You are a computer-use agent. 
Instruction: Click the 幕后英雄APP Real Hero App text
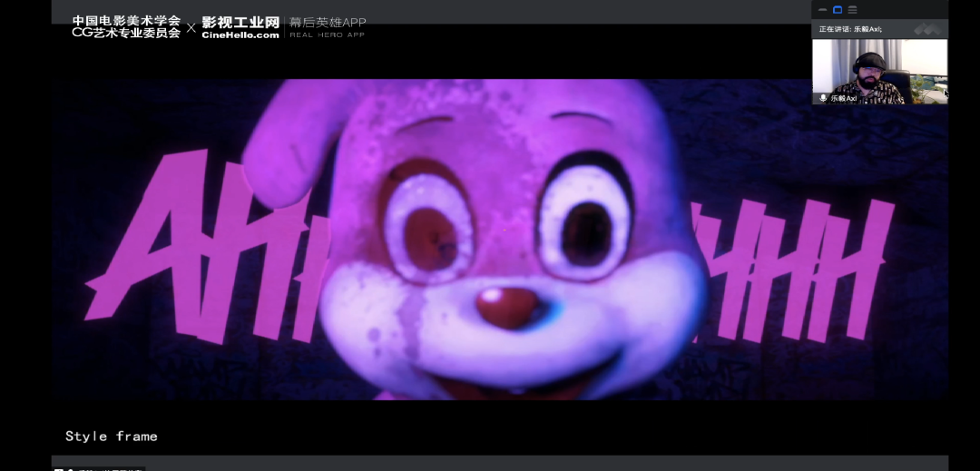[327, 27]
